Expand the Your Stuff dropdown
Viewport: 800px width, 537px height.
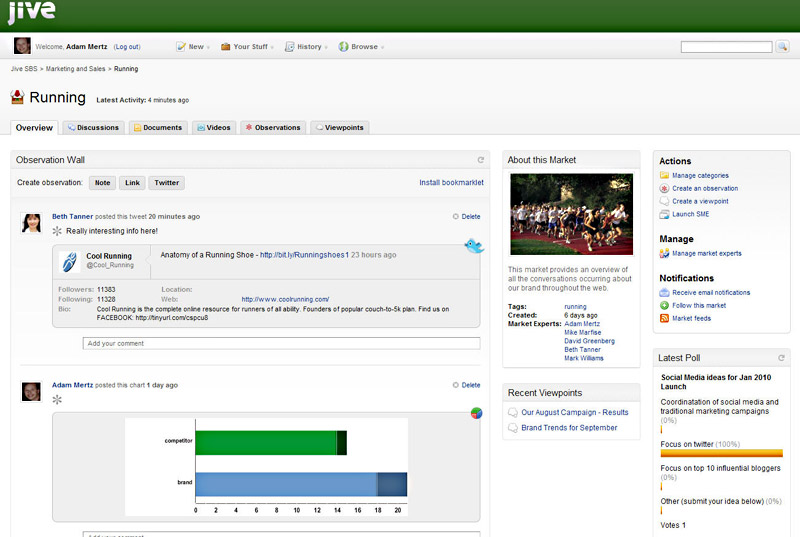coord(247,47)
